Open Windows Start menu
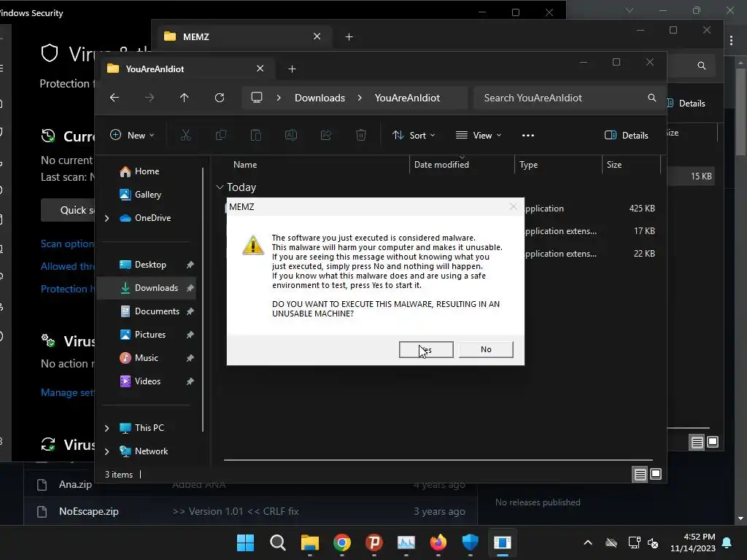 [x=246, y=542]
